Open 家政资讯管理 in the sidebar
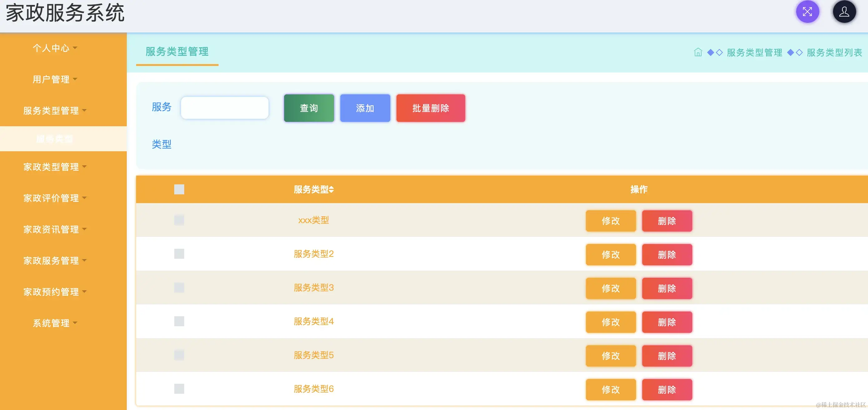 click(55, 229)
